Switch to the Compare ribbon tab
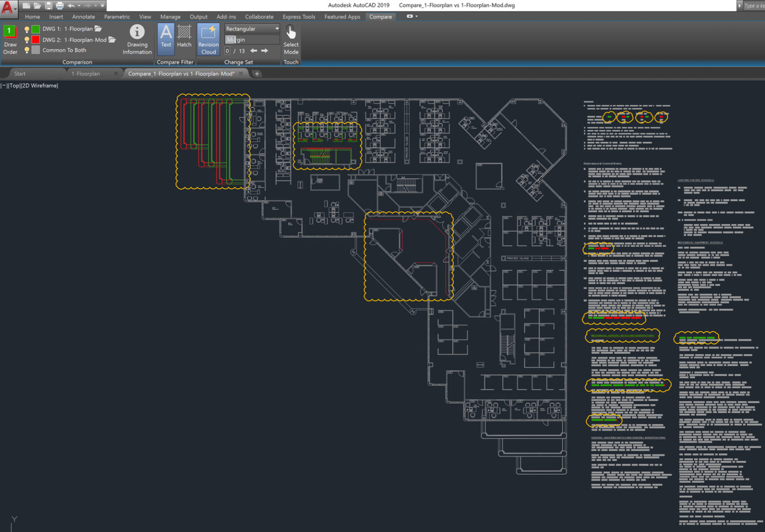The width and height of the screenshot is (765, 532). 381,16
